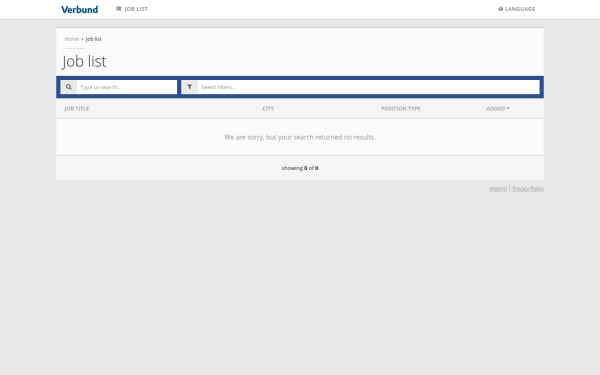Click the showing 0 of 0 text

pos(300,168)
